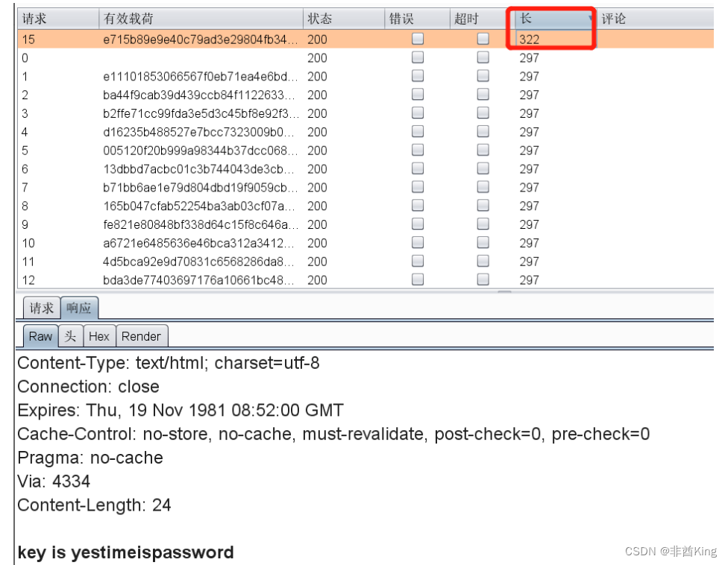Select payload bda3de77403697176a10661bc48…
The image size is (728, 565).
(x=198, y=281)
